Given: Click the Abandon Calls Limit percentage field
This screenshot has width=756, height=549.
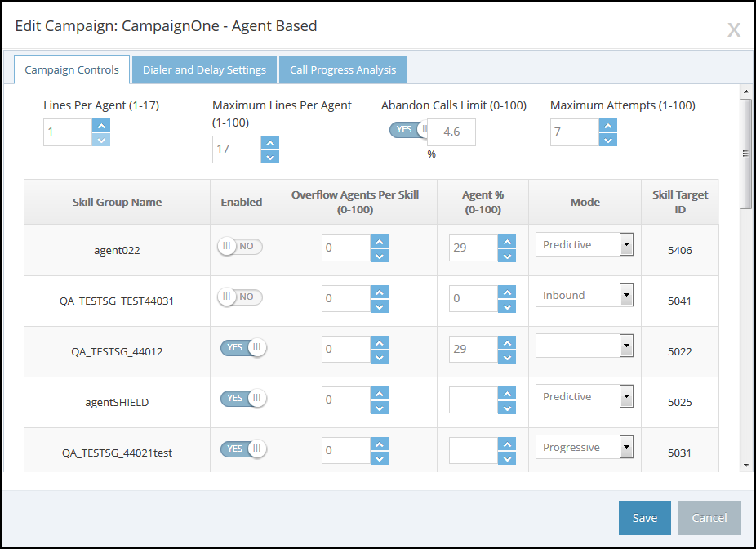Looking at the screenshot, I should (x=451, y=132).
